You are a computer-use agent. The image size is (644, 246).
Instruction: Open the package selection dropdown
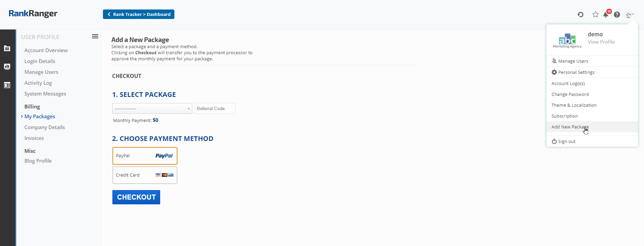tap(152, 108)
